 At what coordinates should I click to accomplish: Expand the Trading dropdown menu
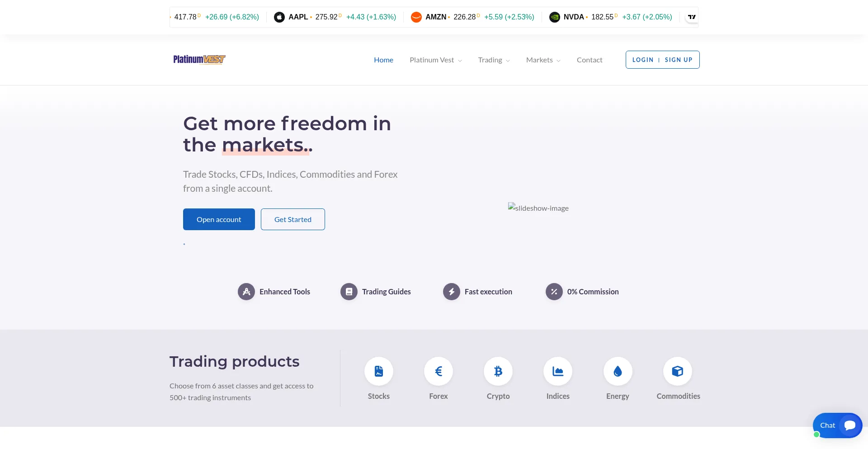(x=494, y=60)
